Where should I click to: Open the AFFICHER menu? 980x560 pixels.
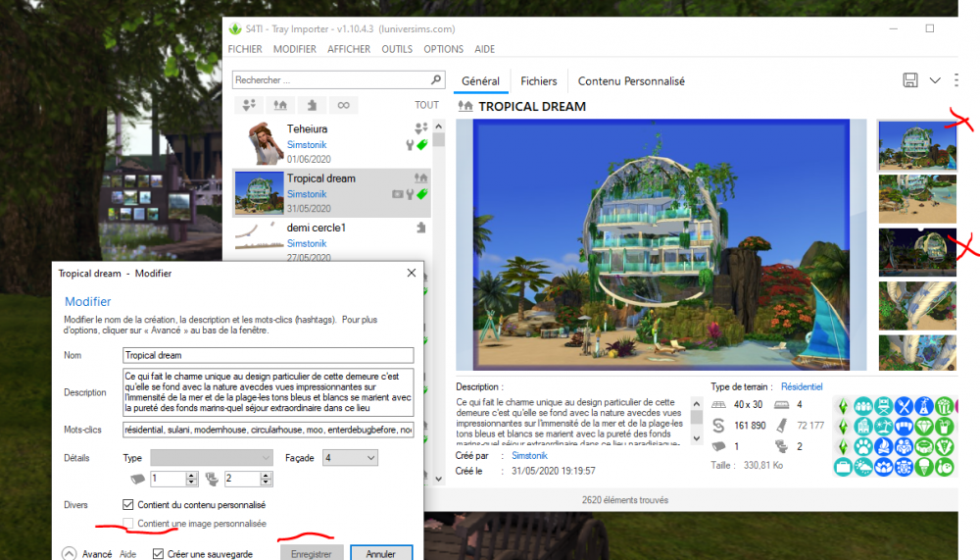tap(349, 49)
